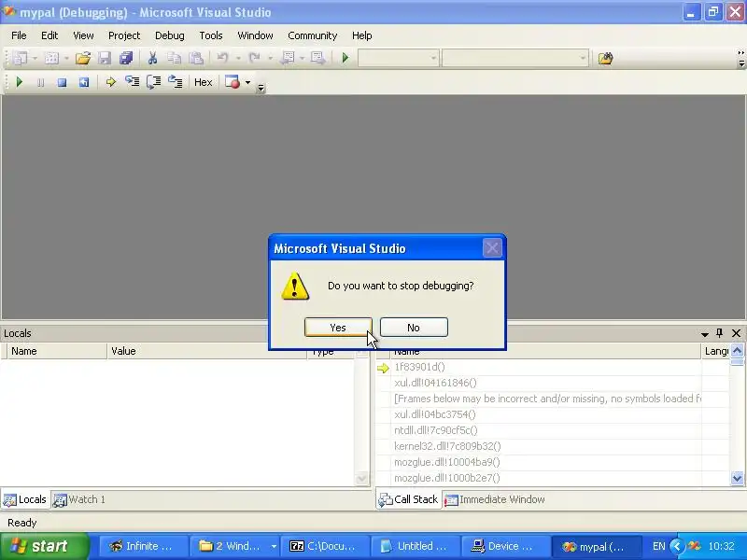Open the Edit menu

pyautogui.click(x=49, y=35)
